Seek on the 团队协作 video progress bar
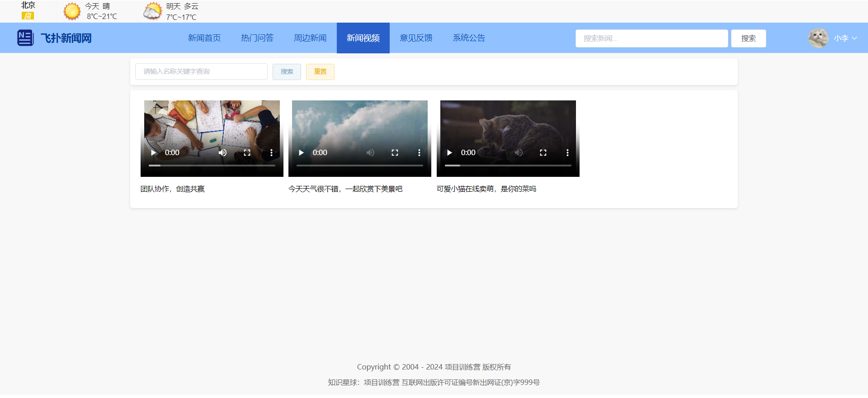Image resolution: width=868 pixels, height=398 pixels. pyautogui.click(x=212, y=166)
